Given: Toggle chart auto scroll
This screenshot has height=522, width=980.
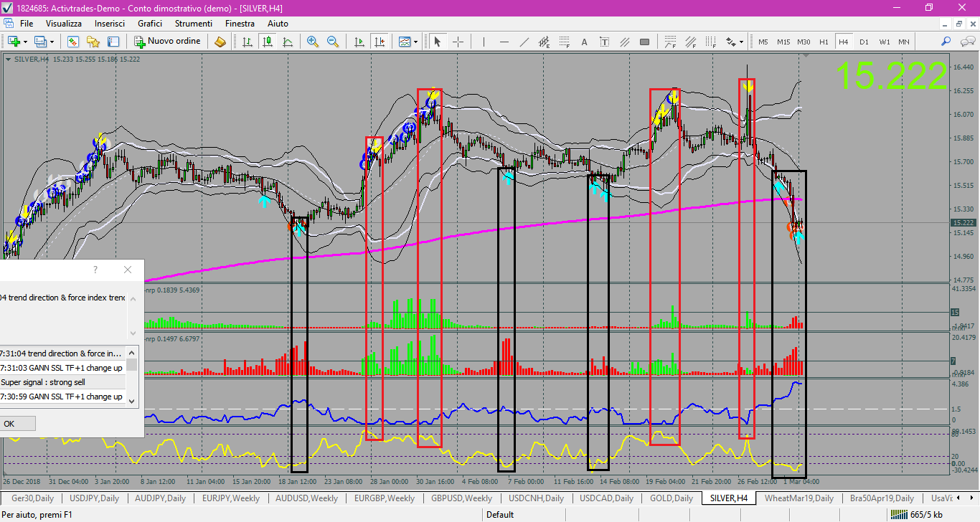Looking at the screenshot, I should pos(359,42).
